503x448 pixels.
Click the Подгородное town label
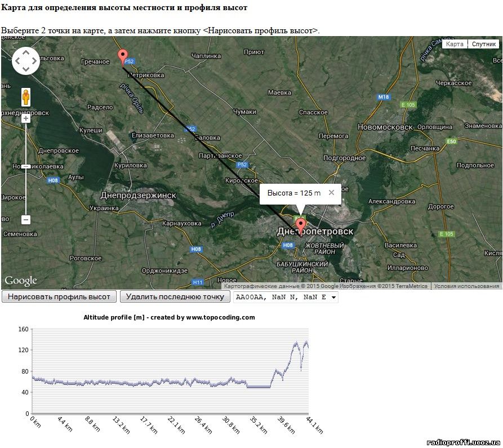[344, 158]
